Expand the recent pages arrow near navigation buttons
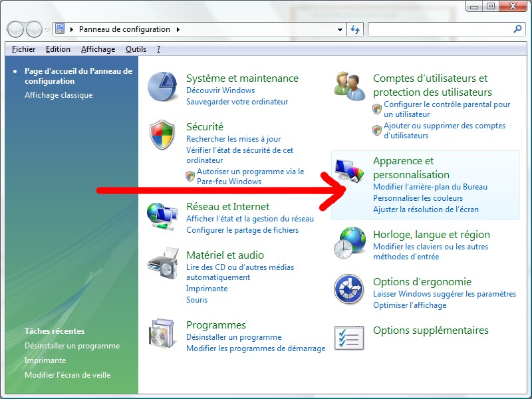532x399 pixels. pos(47,29)
